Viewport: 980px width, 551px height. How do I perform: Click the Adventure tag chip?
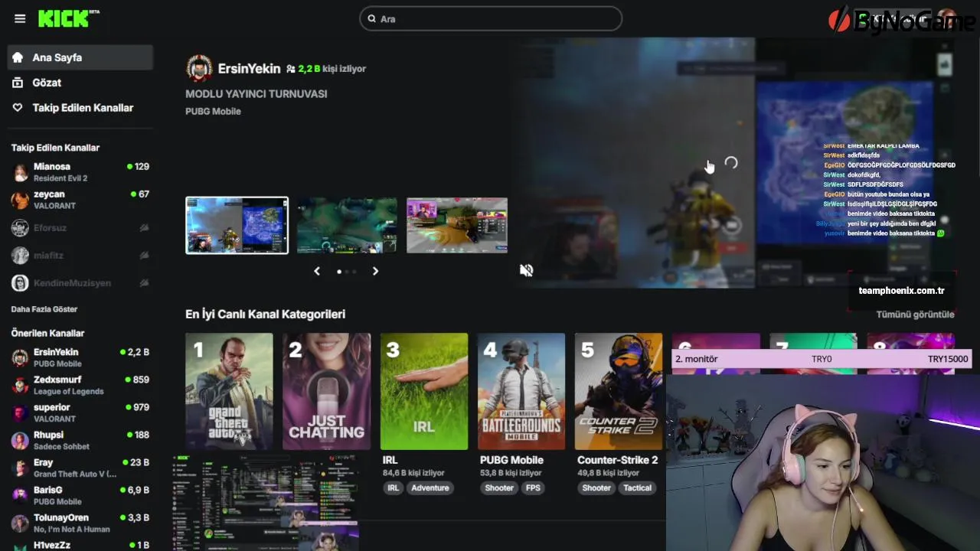[430, 487]
